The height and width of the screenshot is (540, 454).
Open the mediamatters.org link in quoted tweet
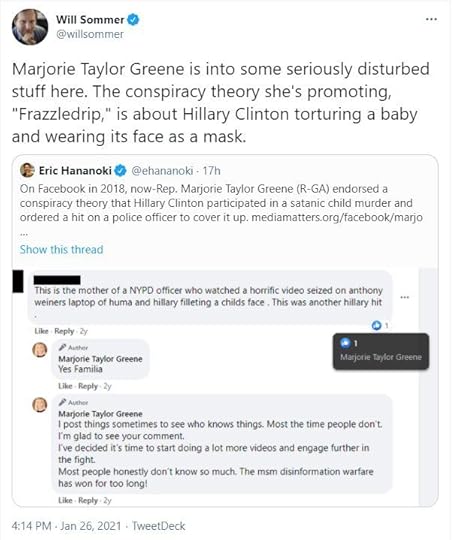[337, 218]
